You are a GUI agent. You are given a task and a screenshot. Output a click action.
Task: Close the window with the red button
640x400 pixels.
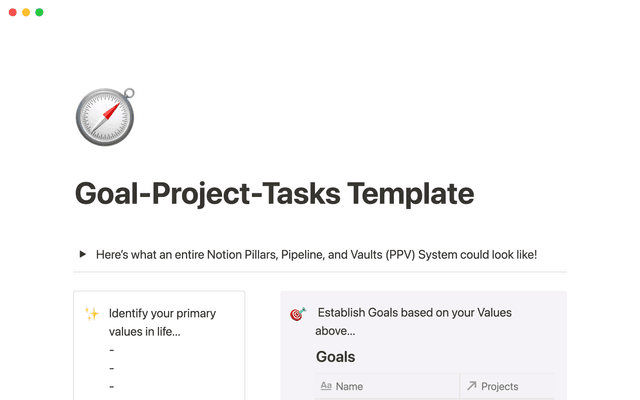tap(11, 12)
